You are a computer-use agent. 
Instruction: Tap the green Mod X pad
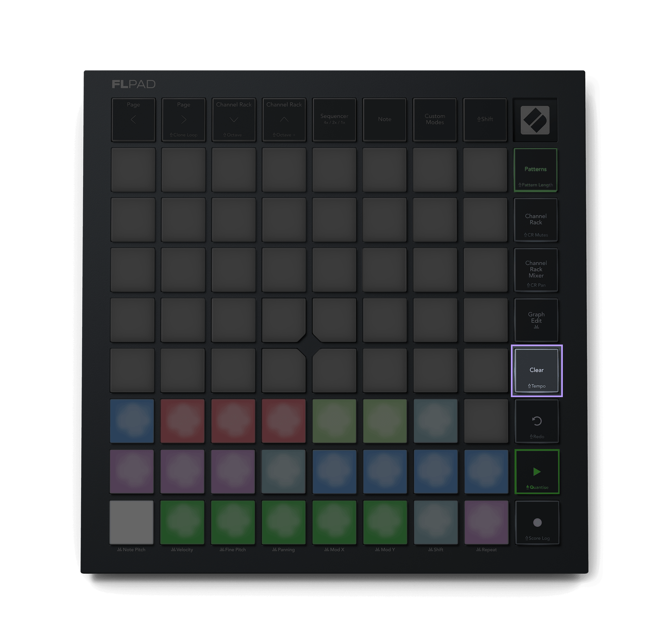334,522
